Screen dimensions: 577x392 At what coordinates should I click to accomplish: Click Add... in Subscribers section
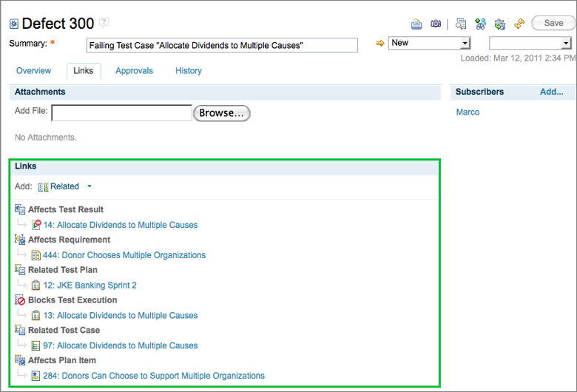click(x=552, y=92)
